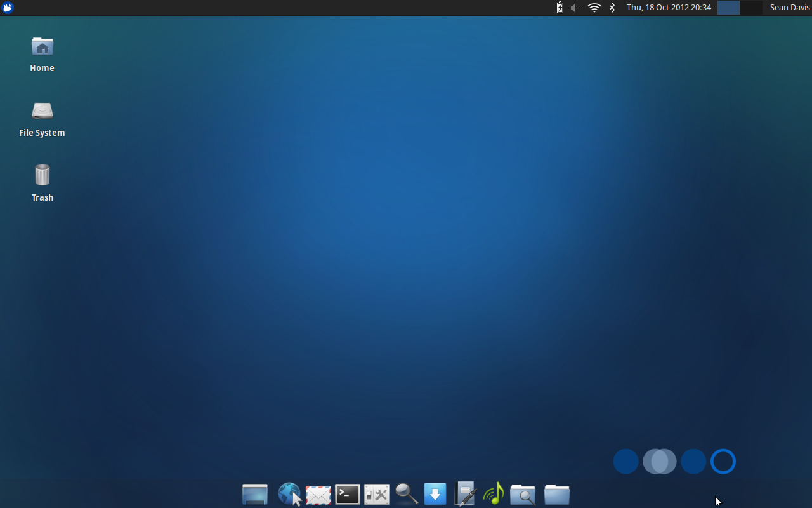This screenshot has height=508, width=812.
Task: Check battery status in the system tray
Action: (x=559, y=8)
